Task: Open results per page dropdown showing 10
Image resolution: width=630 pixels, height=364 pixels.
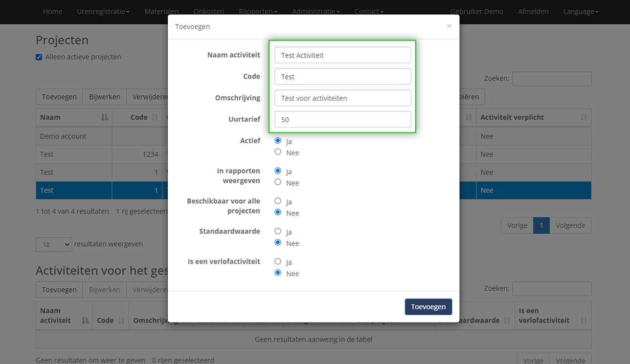Action: (54, 244)
